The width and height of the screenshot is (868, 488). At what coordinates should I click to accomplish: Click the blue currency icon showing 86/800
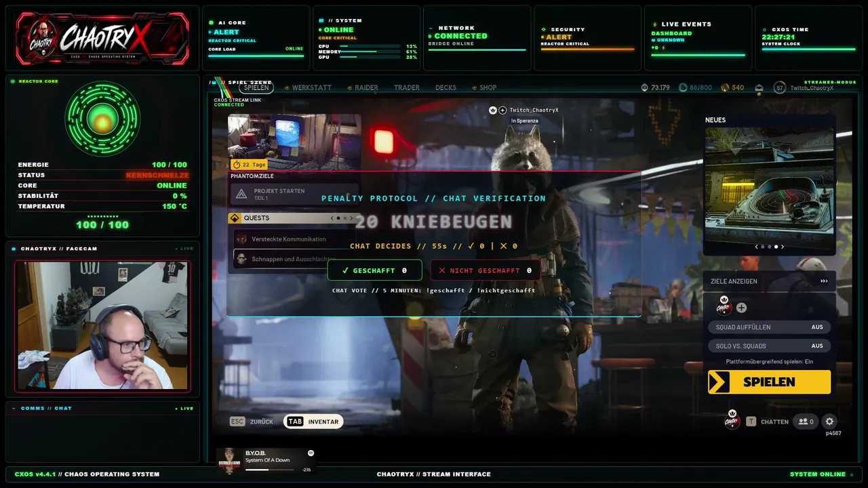[683, 87]
